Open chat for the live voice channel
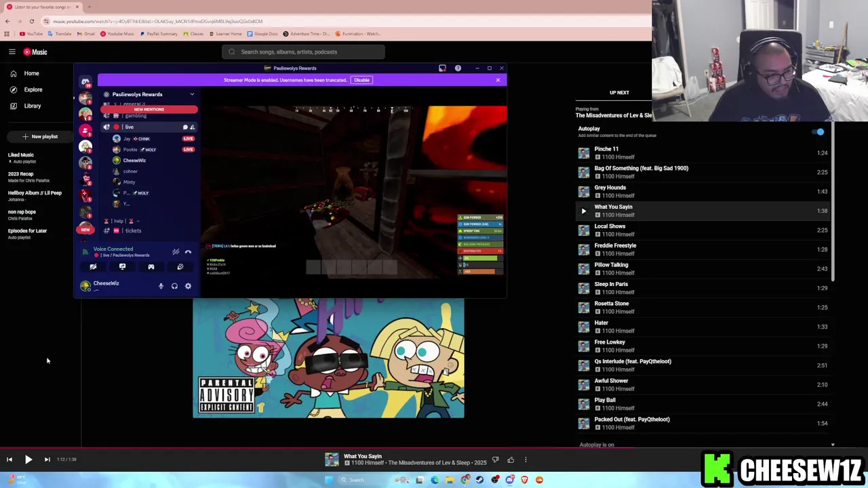 pyautogui.click(x=185, y=127)
